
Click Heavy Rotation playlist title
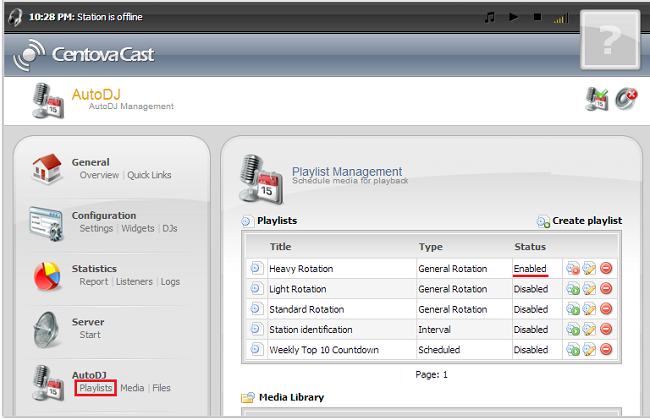point(301,269)
